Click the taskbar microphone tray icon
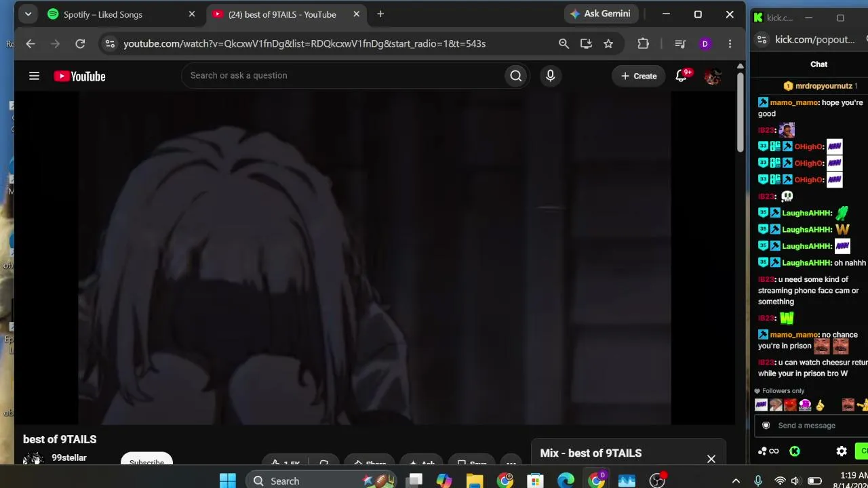Viewport: 868px width, 488px height. [x=758, y=481]
